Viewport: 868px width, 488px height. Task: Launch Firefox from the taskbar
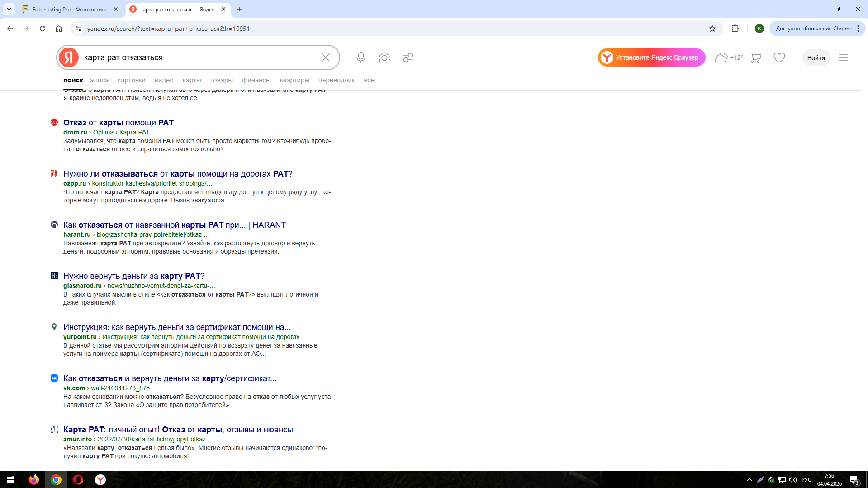coord(34,479)
